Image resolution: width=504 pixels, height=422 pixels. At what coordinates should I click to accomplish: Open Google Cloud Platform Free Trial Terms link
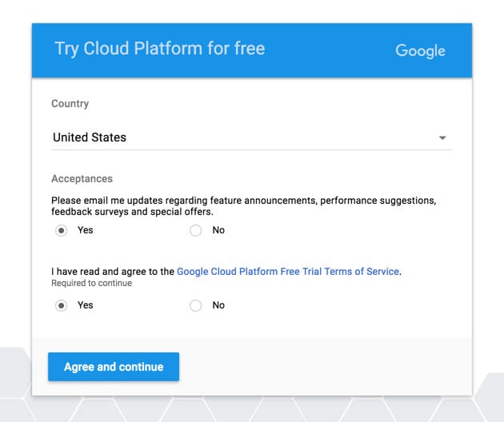pos(288,272)
